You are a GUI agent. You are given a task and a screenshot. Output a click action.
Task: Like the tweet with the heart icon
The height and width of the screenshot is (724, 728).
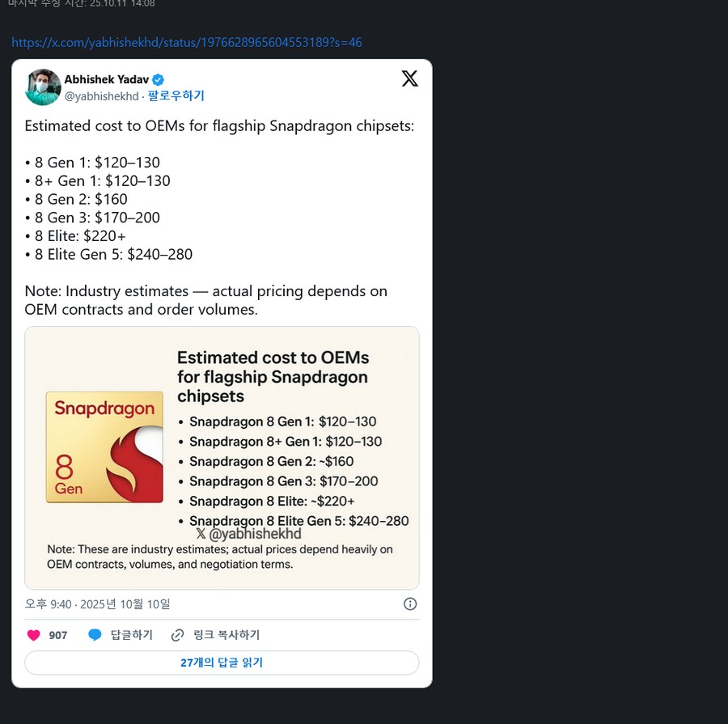point(33,635)
